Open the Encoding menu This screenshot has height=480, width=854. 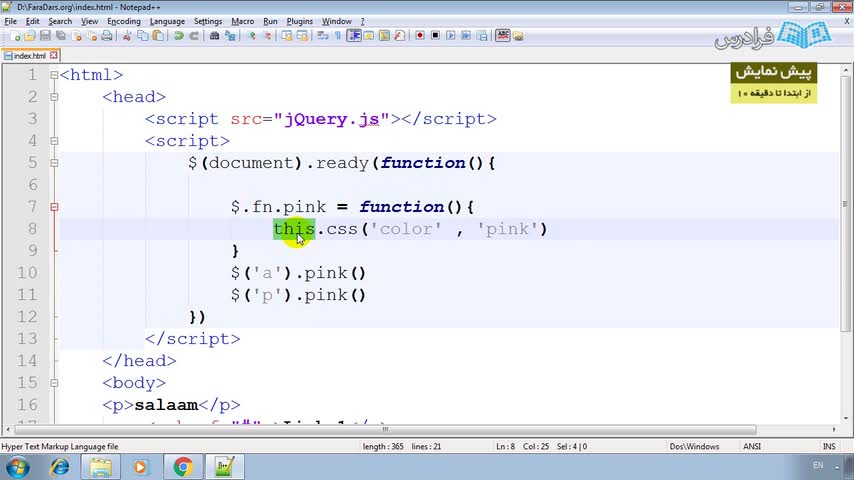tap(124, 21)
